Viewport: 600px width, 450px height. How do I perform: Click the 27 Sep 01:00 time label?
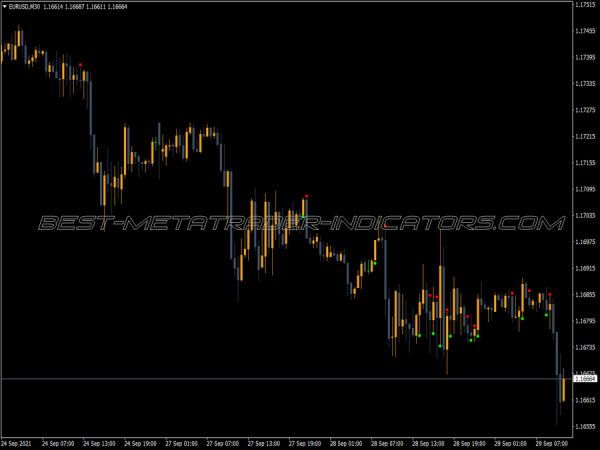[x=182, y=443]
